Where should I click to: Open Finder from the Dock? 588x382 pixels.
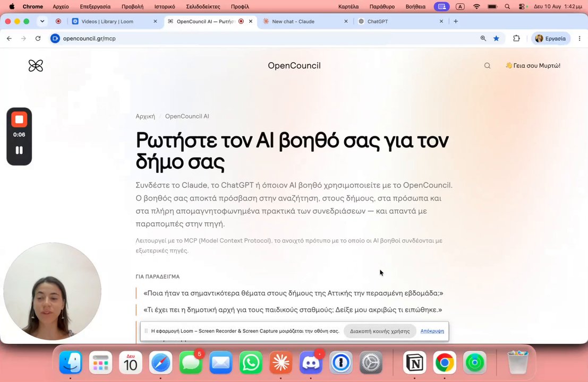(x=71, y=362)
